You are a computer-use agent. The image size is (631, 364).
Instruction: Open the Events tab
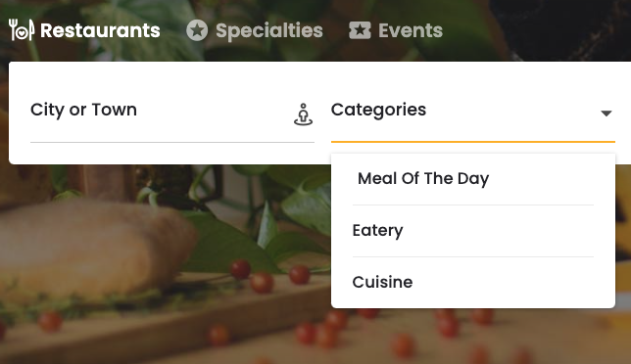click(396, 30)
